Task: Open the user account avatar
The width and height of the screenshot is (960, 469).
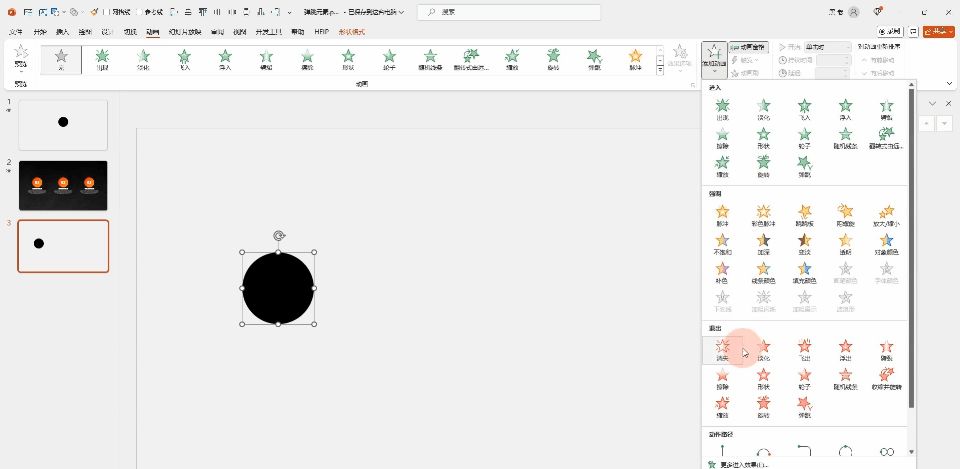Action: tap(853, 12)
